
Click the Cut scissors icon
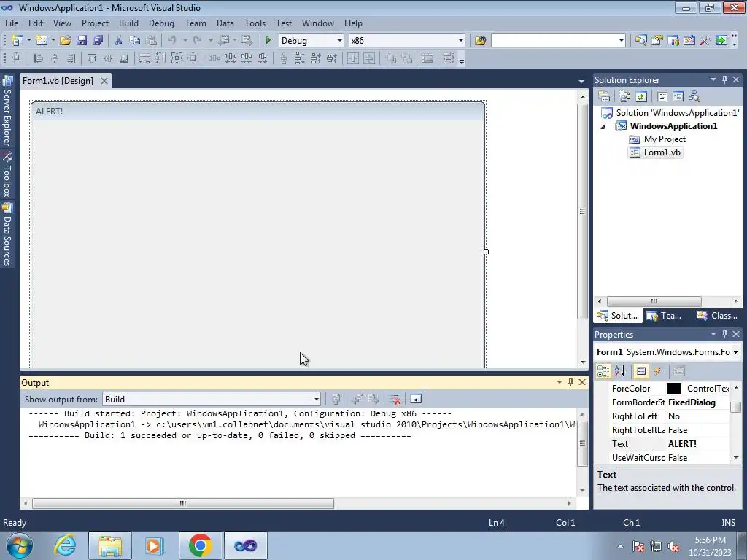point(119,41)
